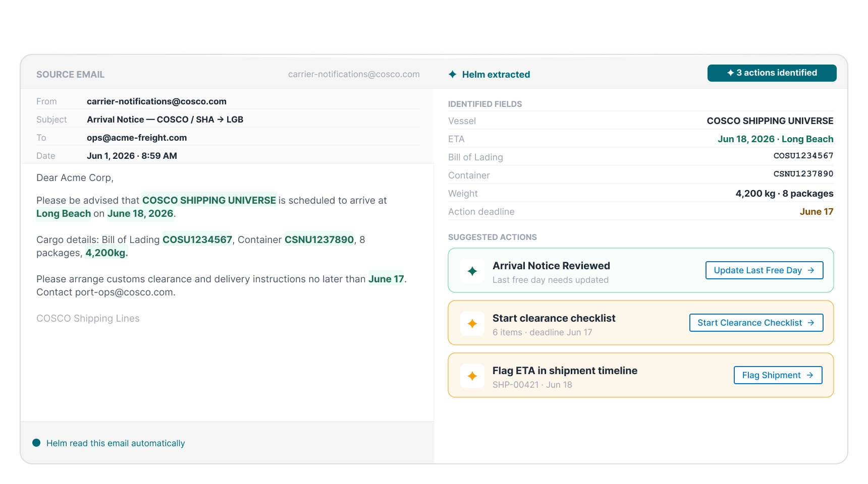Click the COSCO Shipping Lines signature
This screenshot has width=868, height=484.
pyautogui.click(x=88, y=318)
